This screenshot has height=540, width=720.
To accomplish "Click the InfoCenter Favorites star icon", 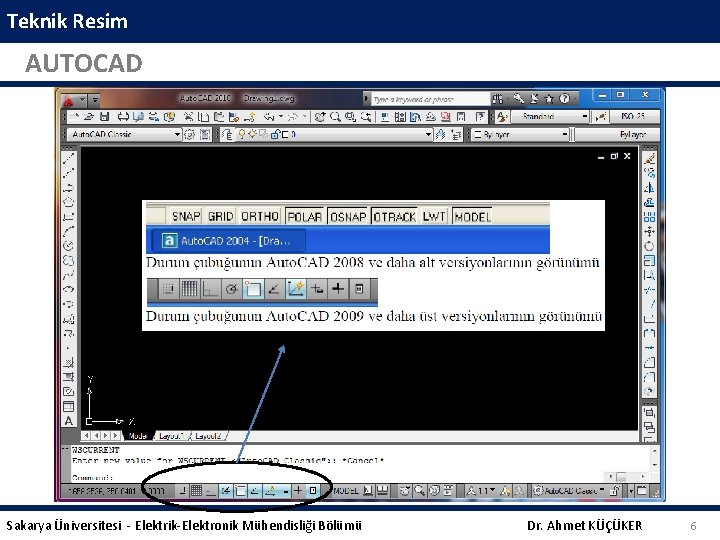I will (x=549, y=98).
